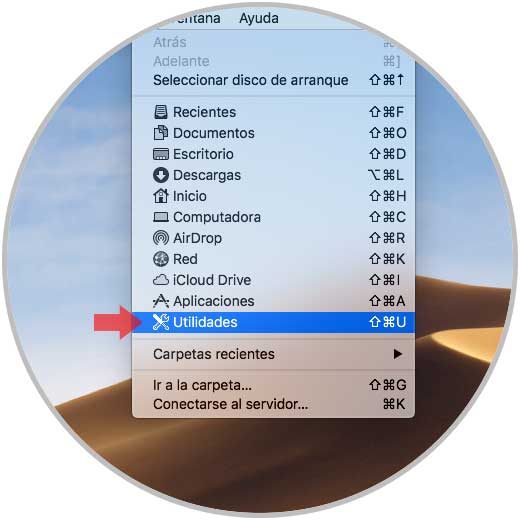Click the Descargas download arrow icon
The image size is (520, 520).
[x=161, y=175]
